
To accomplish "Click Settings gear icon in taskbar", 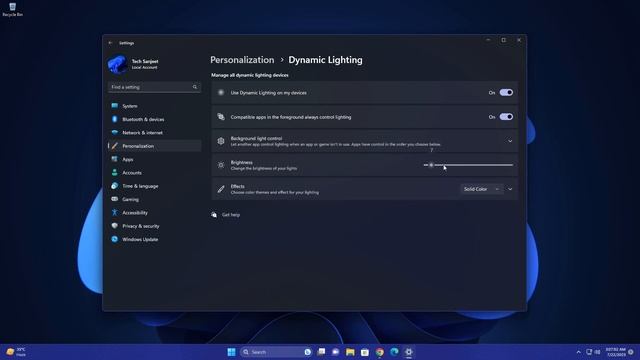I will point(409,352).
